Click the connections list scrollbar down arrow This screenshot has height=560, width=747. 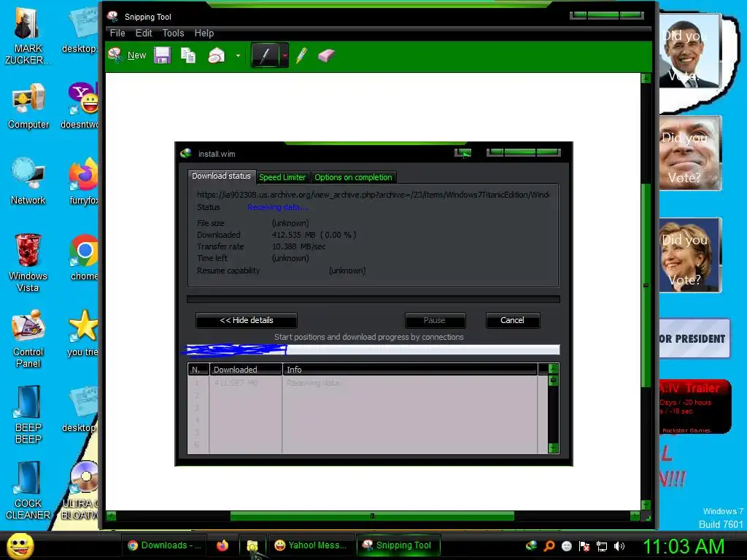(x=553, y=448)
